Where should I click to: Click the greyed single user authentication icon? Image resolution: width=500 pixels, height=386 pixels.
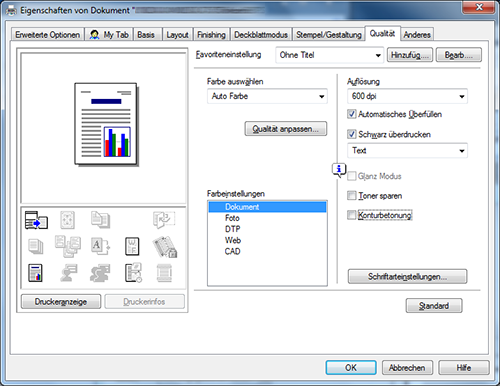tap(68, 273)
